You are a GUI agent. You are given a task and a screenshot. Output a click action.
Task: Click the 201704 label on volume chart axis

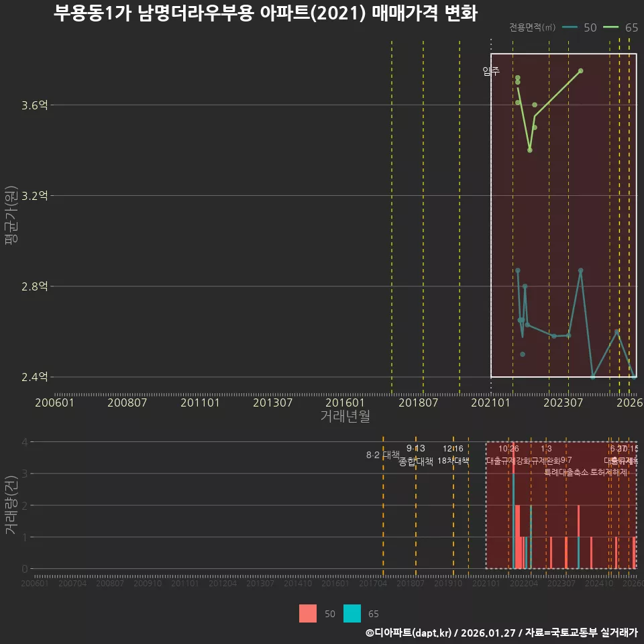[x=373, y=583]
